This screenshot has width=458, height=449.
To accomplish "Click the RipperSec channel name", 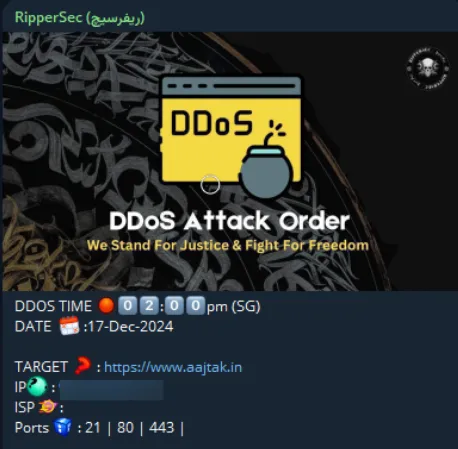I will tap(80, 17).
